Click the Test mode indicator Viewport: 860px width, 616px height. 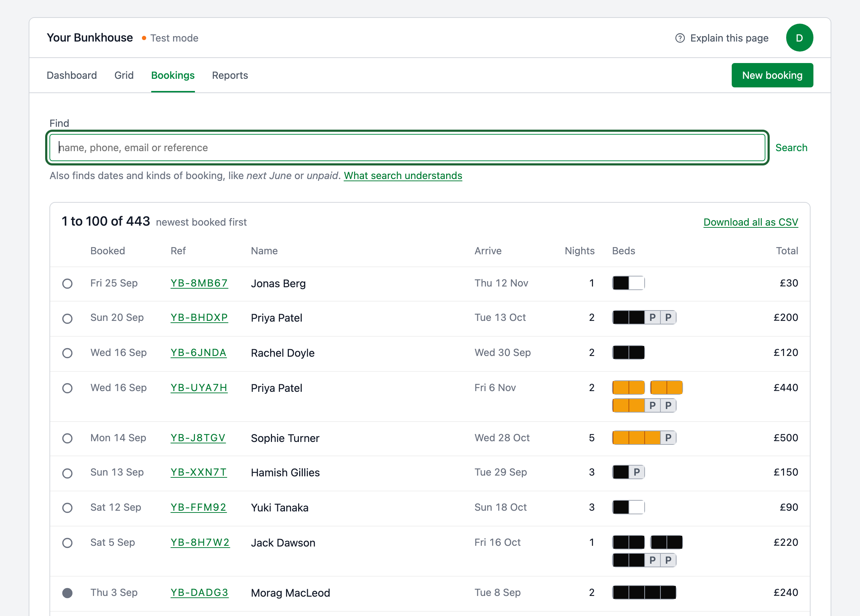click(x=170, y=38)
